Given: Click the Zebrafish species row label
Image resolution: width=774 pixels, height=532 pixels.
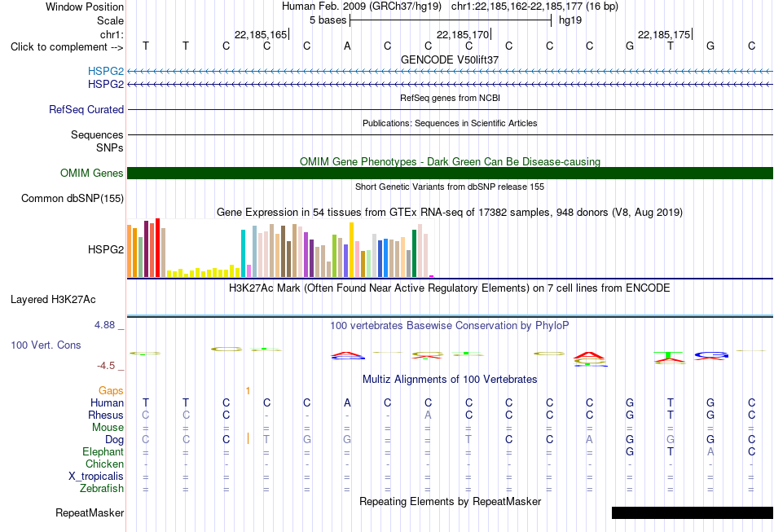Looking at the screenshot, I should 102,488.
